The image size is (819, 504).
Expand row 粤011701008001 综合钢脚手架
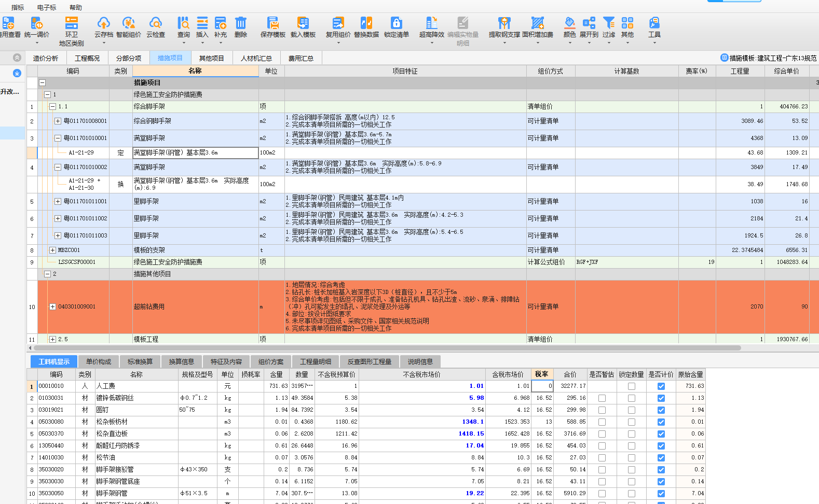pyautogui.click(x=58, y=121)
